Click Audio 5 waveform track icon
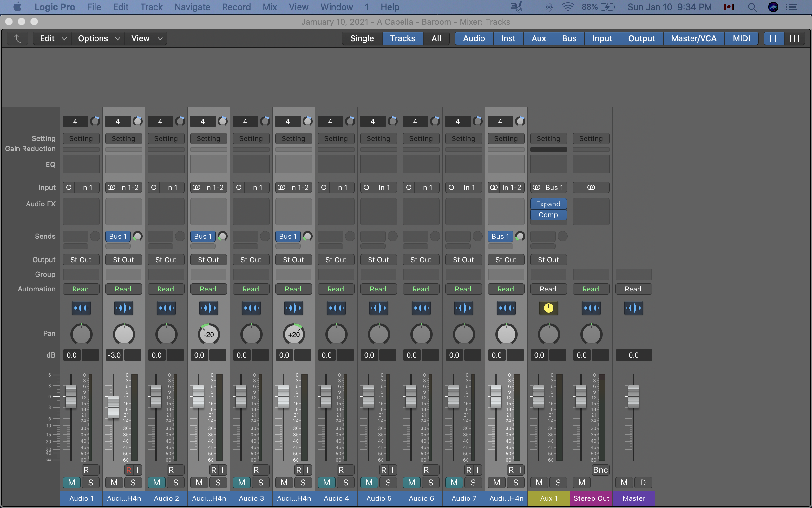This screenshot has width=812, height=508. [378, 308]
